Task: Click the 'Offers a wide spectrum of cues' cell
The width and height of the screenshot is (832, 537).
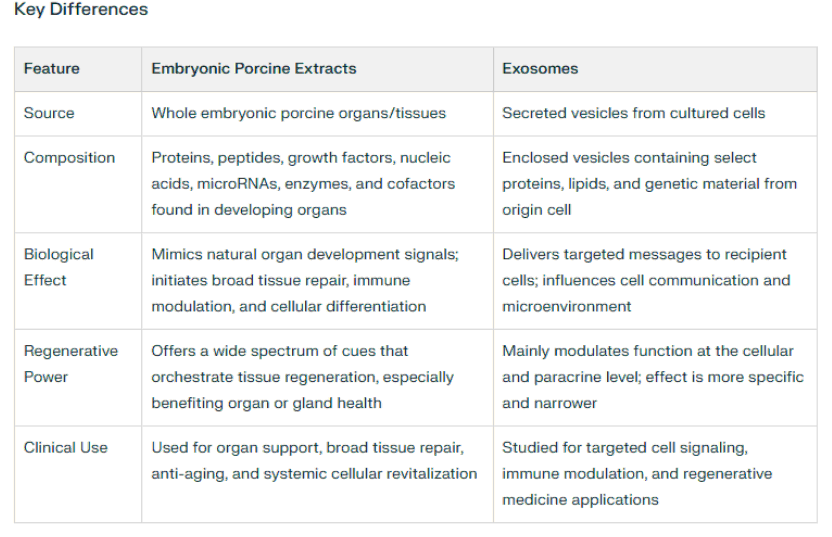Action: [302, 377]
